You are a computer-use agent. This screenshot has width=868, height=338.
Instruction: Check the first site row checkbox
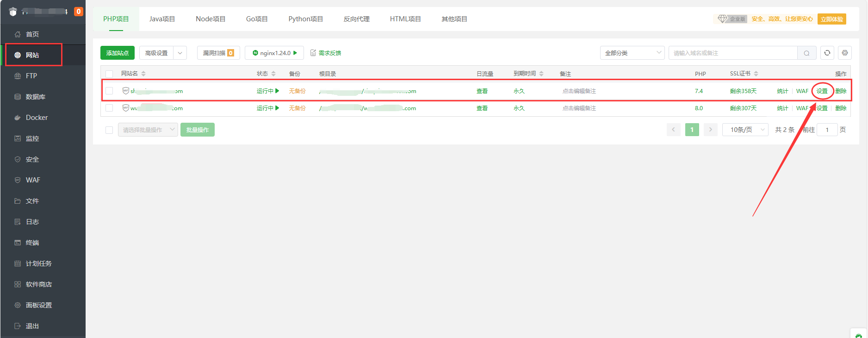[109, 91]
